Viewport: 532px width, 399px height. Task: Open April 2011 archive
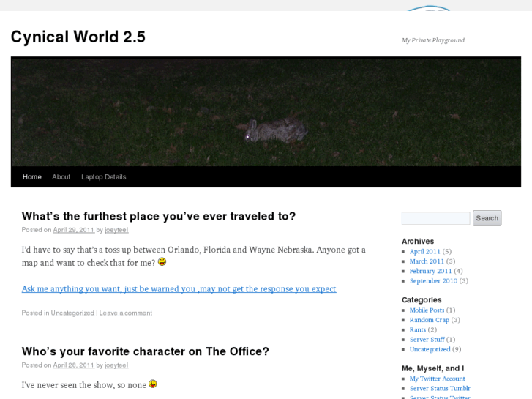point(424,252)
